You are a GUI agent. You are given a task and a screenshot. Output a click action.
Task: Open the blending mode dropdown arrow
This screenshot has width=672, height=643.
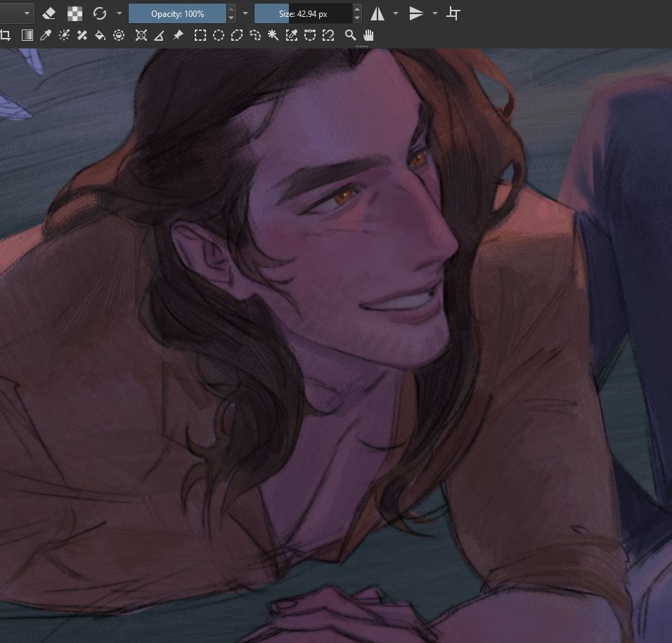(x=27, y=14)
